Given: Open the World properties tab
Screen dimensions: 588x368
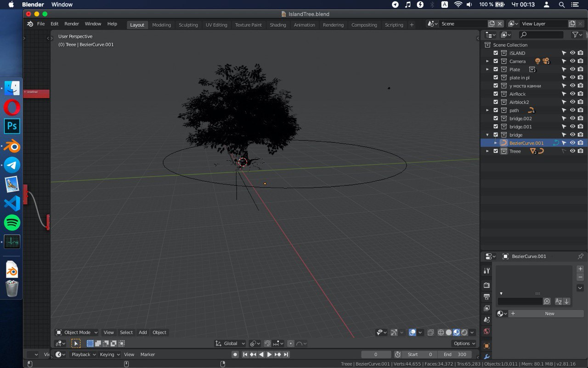Looking at the screenshot, I should tap(487, 331).
